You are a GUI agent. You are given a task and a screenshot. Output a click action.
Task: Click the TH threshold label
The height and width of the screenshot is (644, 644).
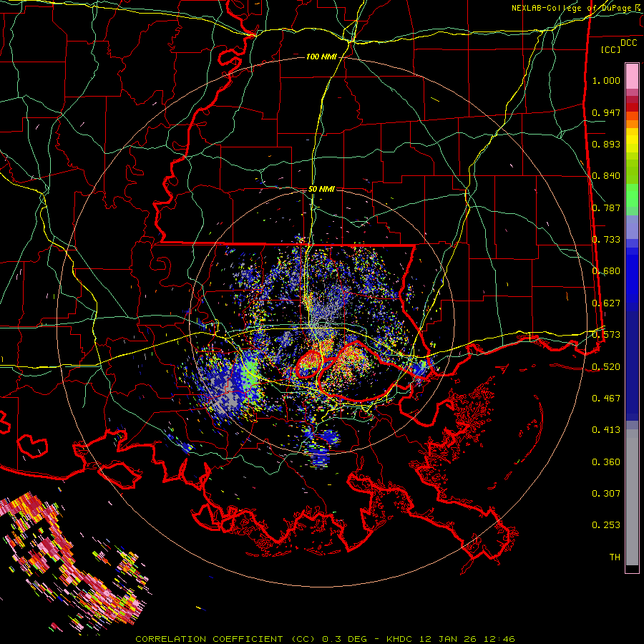coord(615,557)
